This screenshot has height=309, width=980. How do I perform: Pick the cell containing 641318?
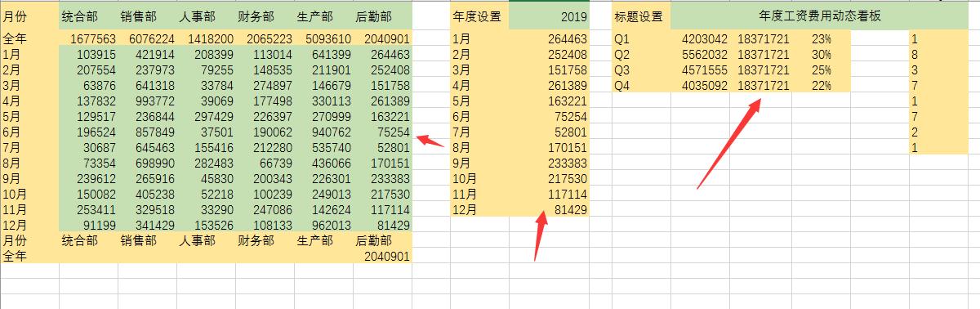point(148,85)
